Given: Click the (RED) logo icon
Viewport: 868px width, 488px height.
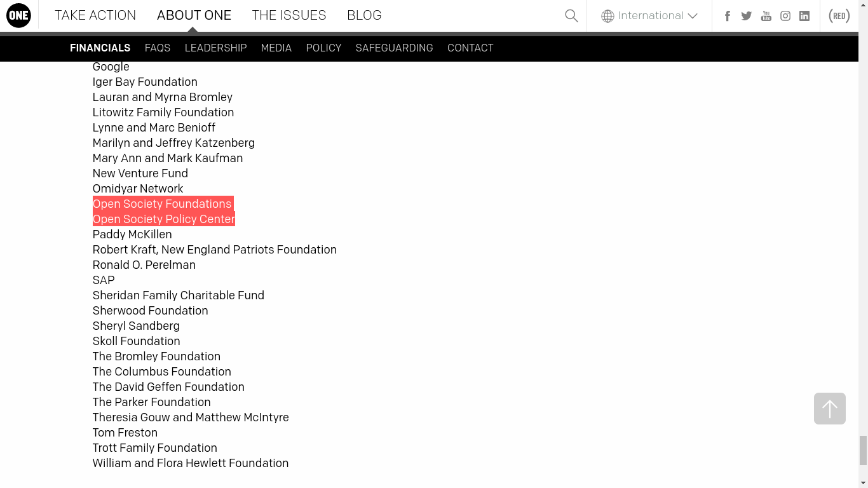Looking at the screenshot, I should (839, 16).
